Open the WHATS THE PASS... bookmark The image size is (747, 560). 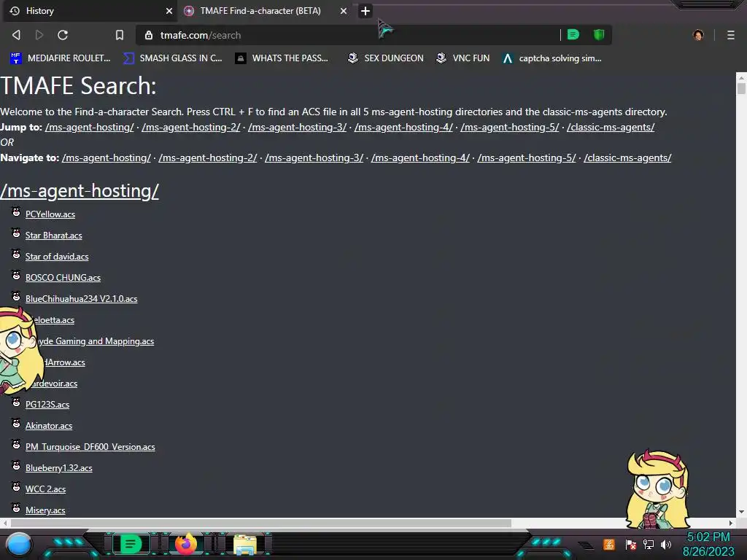coord(282,58)
